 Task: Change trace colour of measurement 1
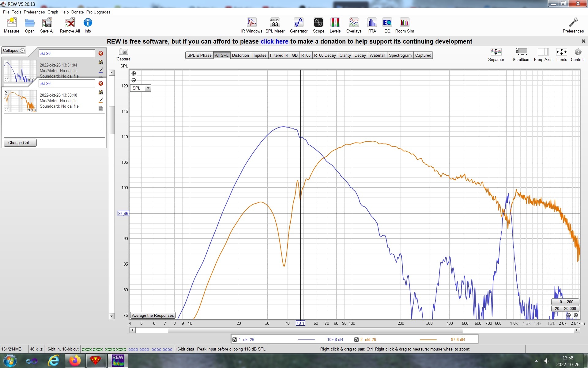coord(101,70)
